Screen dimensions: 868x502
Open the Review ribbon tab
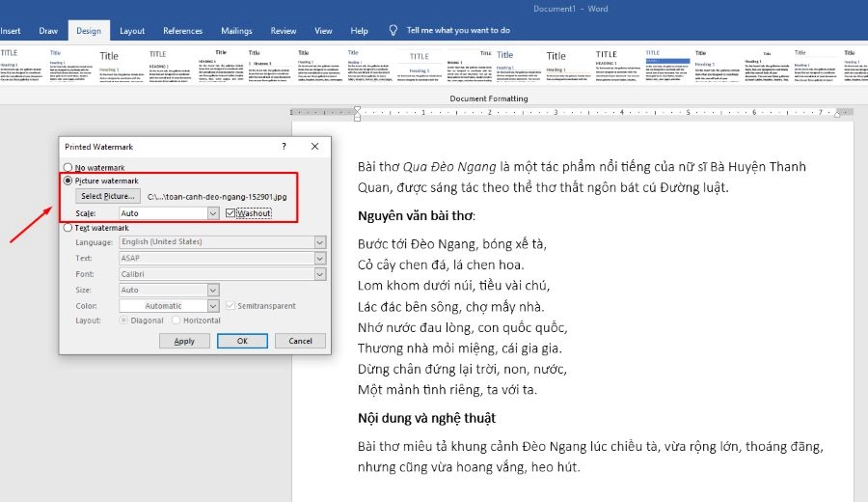click(284, 31)
